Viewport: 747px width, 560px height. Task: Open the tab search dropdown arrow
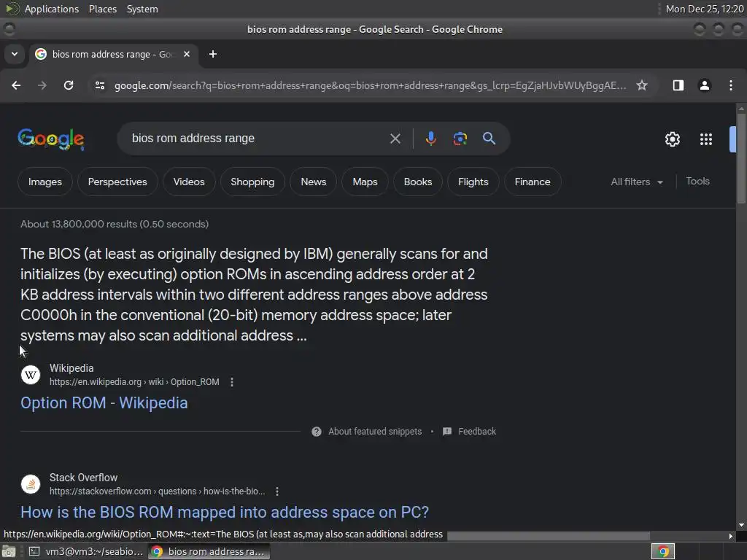(x=15, y=54)
